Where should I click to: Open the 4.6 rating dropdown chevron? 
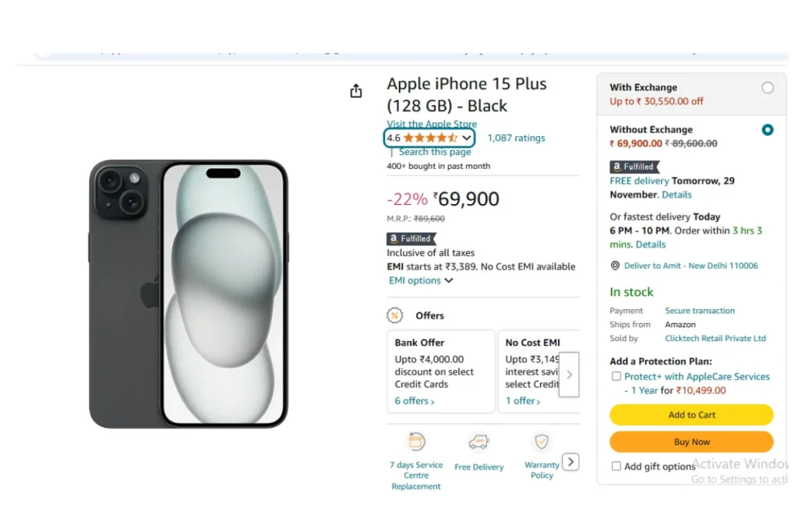point(466,138)
